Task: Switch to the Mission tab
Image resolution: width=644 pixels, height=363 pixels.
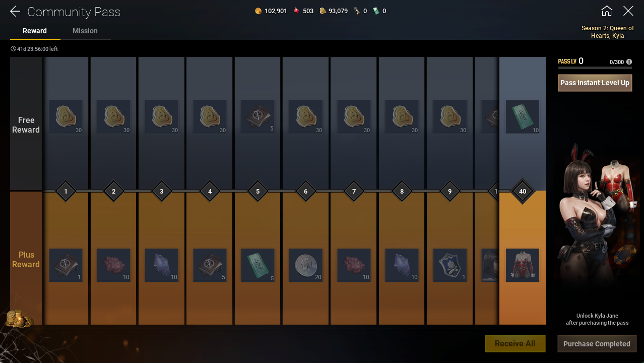Action: (85, 31)
